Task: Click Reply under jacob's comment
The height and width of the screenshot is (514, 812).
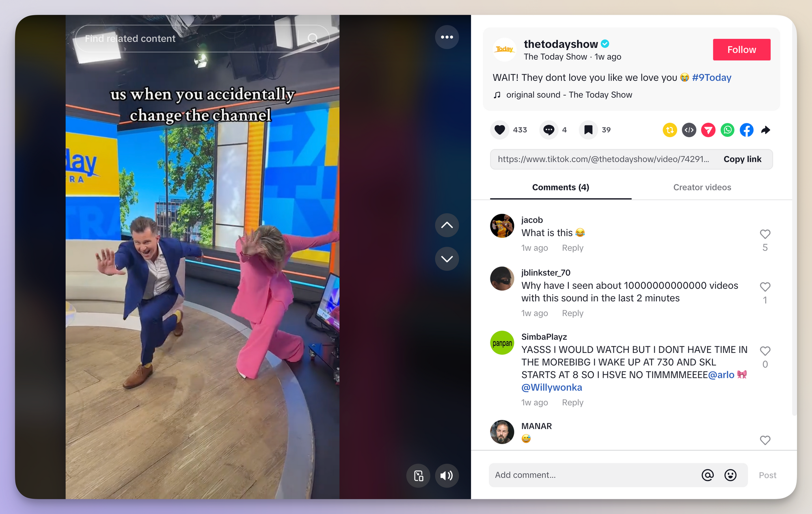Action: click(572, 248)
